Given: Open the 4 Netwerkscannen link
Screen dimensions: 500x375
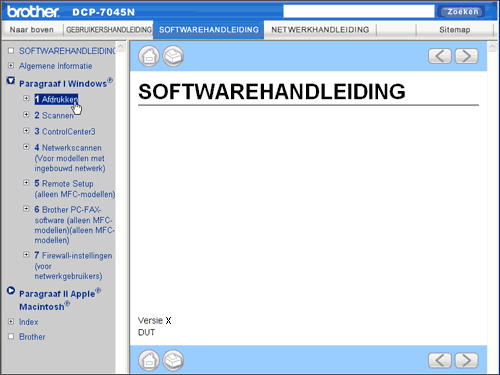Looking at the screenshot, I should point(70,158).
